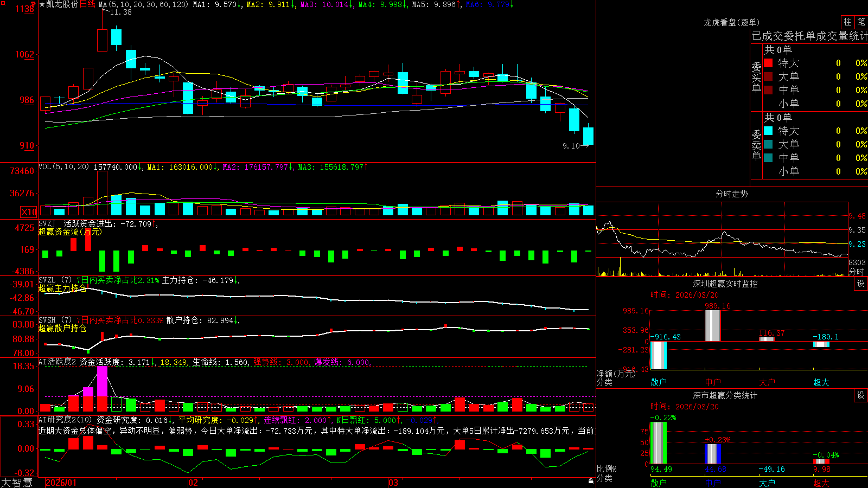Screen dimensions: 868x488
Task: Click the 深圳超赢实时监控 panel title
Action: pyautogui.click(x=725, y=284)
